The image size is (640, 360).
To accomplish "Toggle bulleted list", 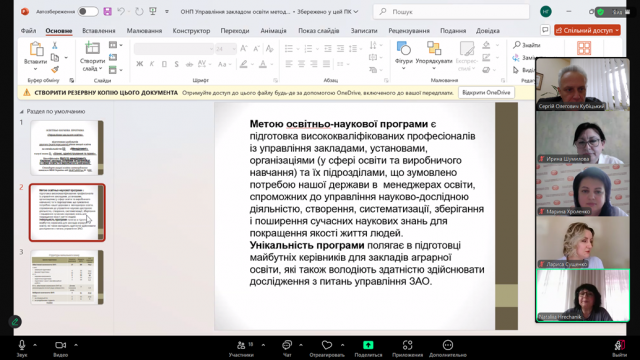I will point(289,49).
